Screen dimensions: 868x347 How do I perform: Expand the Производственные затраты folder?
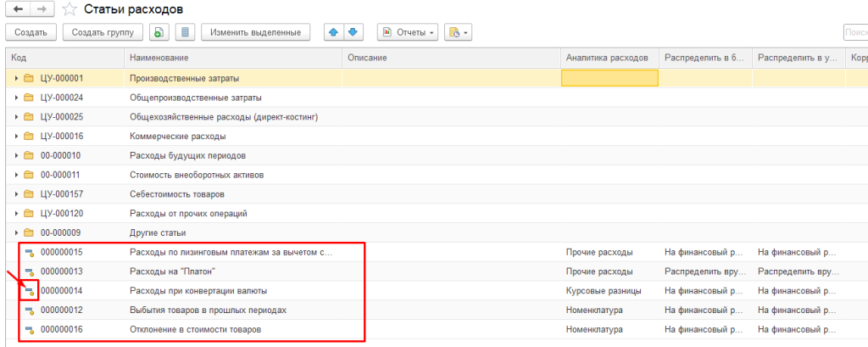(15, 78)
